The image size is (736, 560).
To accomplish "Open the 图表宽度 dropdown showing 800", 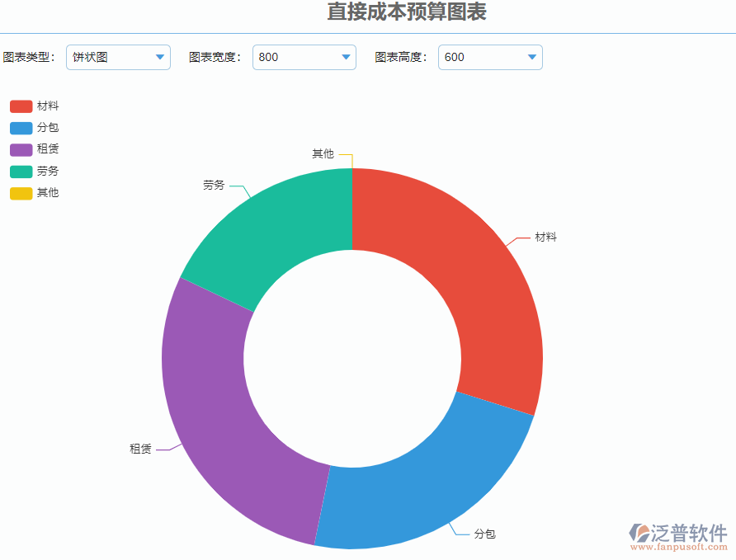I will (x=304, y=57).
